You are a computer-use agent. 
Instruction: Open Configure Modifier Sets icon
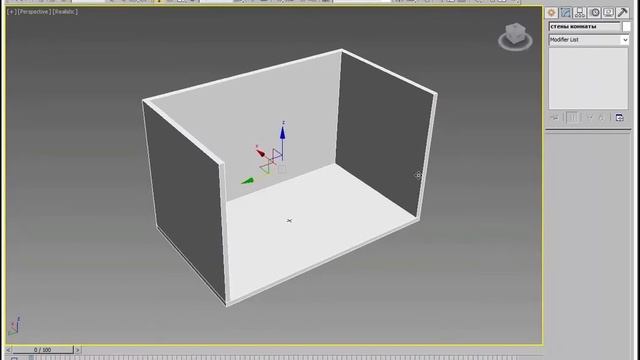coord(619,118)
